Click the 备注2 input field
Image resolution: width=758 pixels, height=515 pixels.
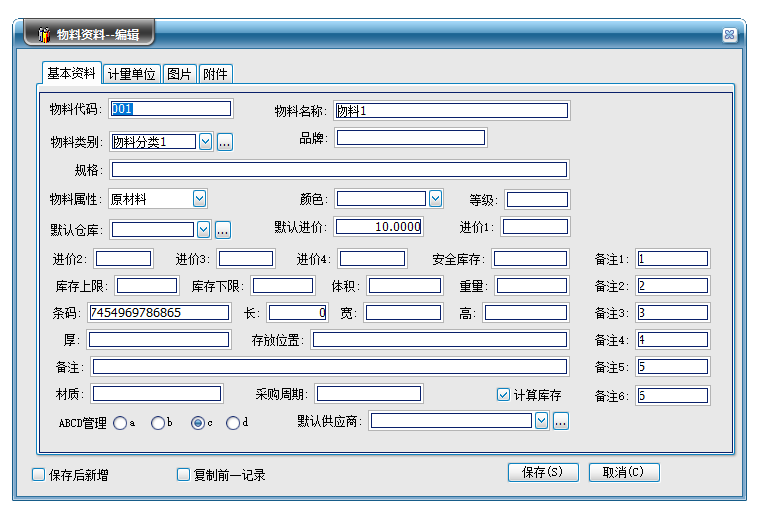[x=672, y=285]
